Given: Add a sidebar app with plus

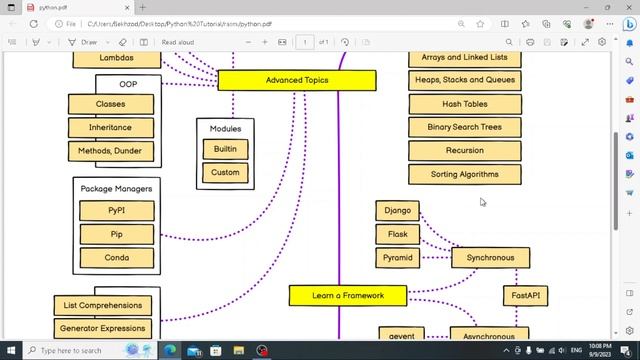Looking at the screenshot, I should point(630,213).
